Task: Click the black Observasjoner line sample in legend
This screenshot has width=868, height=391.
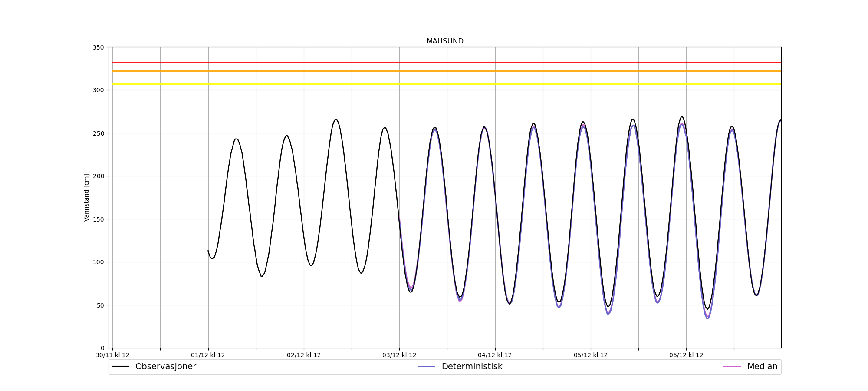Action: click(x=121, y=367)
